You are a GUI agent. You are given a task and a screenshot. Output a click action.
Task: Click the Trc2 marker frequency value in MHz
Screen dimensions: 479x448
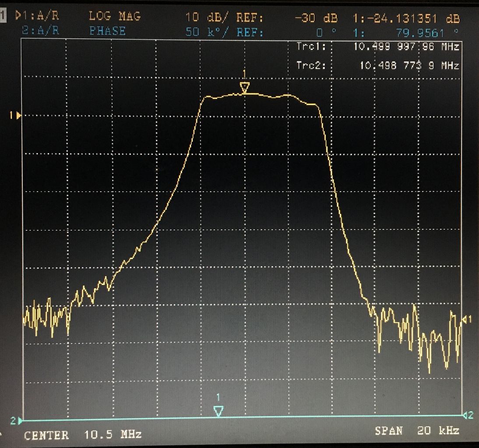pyautogui.click(x=409, y=65)
